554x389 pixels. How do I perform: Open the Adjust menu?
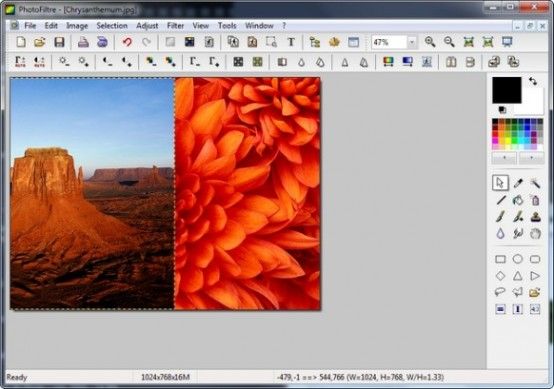pos(147,26)
